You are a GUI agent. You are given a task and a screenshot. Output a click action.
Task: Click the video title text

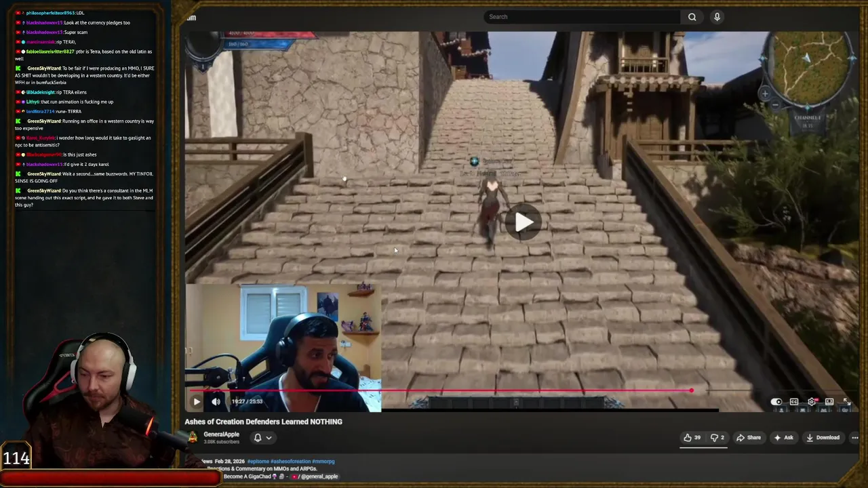pos(263,422)
